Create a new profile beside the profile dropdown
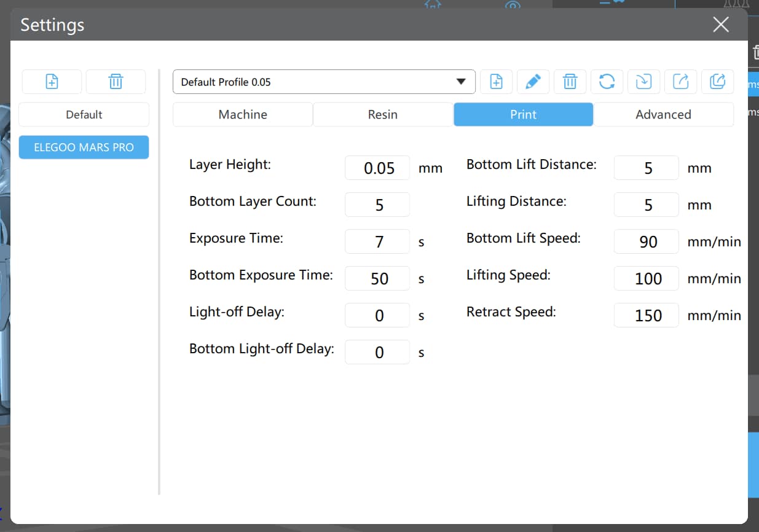The width and height of the screenshot is (759, 532). 496,82
